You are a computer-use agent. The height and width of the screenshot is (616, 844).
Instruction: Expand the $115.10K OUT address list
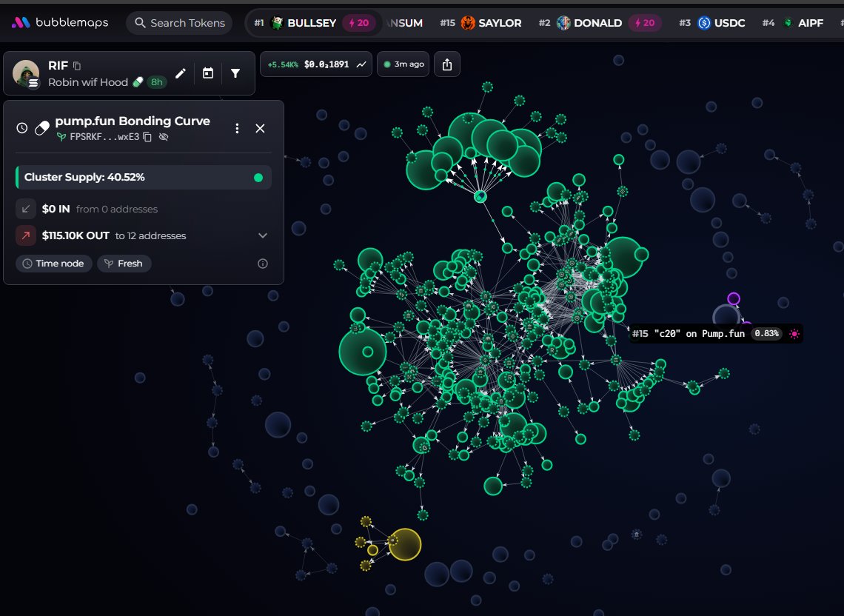263,235
